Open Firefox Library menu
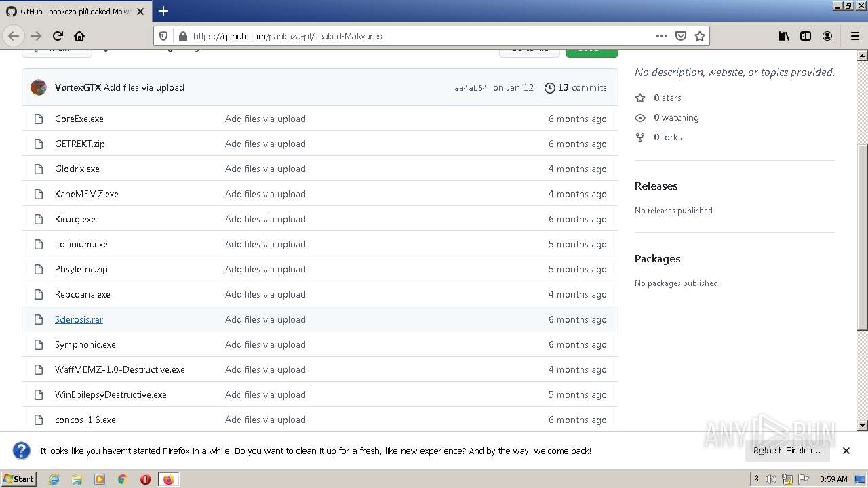The image size is (868, 488). [784, 36]
